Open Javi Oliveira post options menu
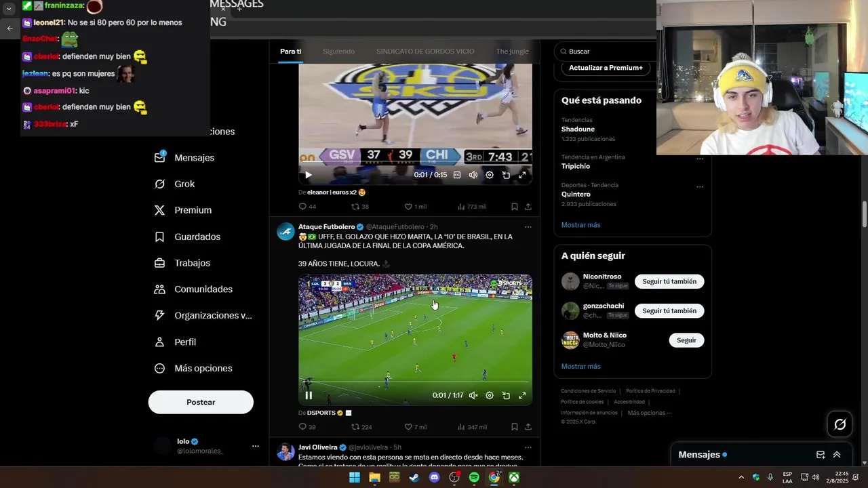 (x=528, y=447)
